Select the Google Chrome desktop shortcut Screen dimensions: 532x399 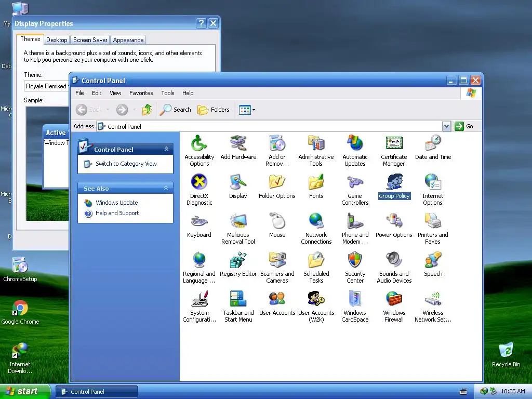tap(20, 312)
